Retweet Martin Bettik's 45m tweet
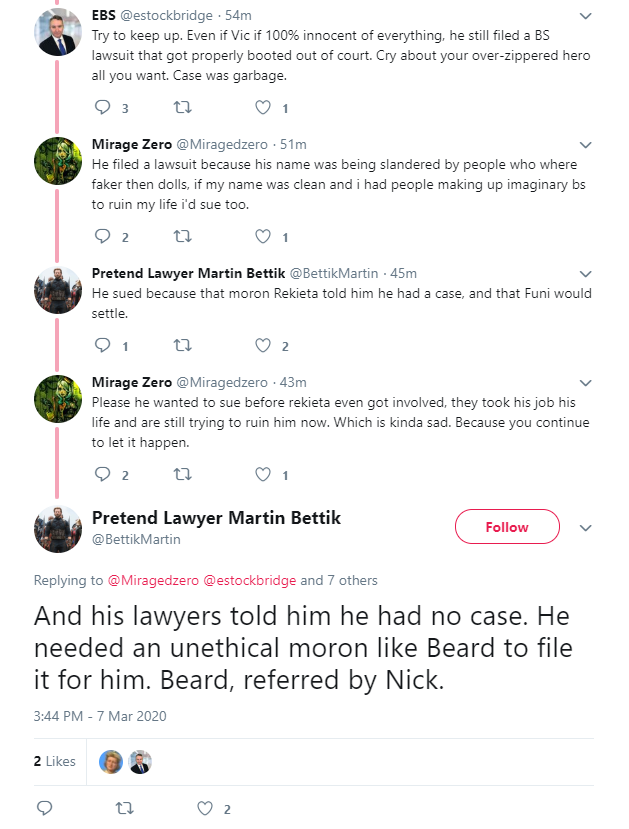Screen dimensions: 629x829 click(183, 346)
